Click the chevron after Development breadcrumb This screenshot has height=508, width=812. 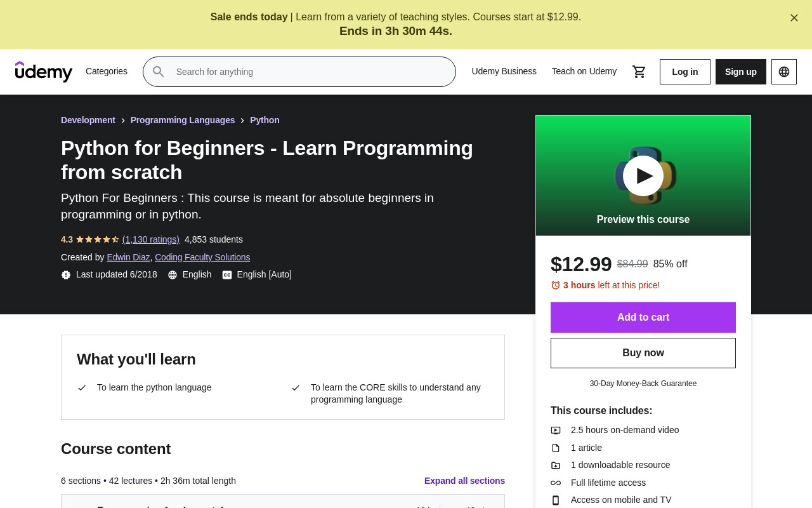pos(123,121)
